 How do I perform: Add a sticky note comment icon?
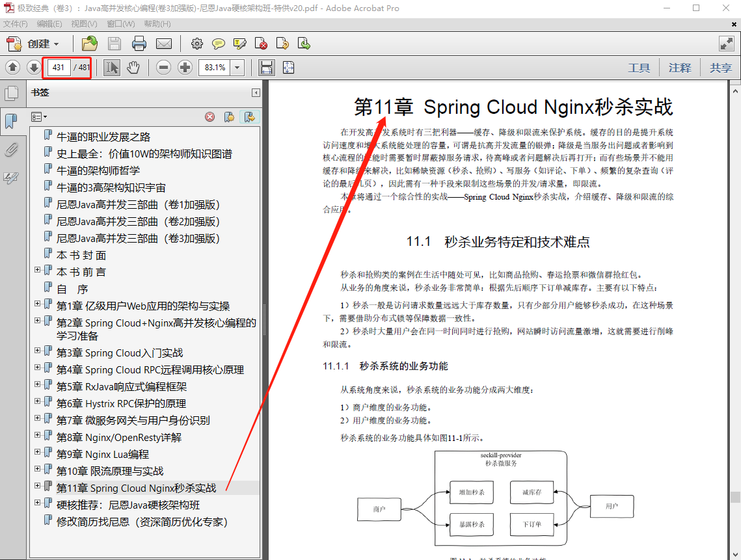coord(219,44)
